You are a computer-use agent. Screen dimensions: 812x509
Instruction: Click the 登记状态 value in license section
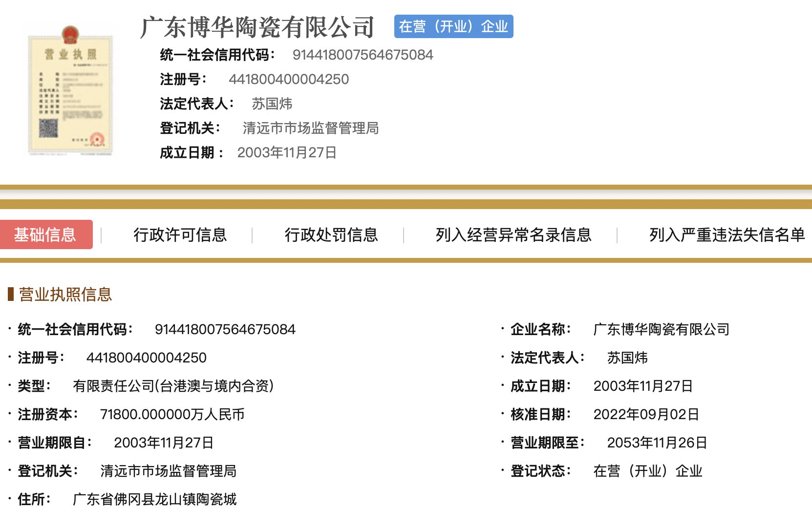[x=647, y=471]
